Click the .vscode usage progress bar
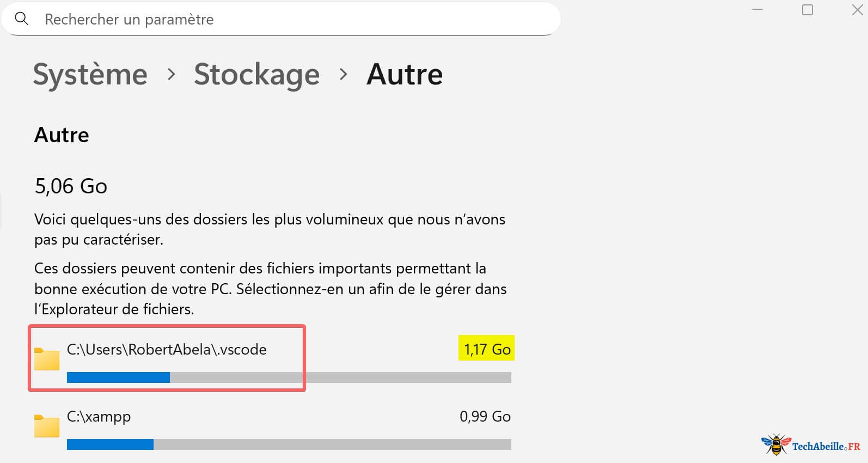Screen dimensions: 868x463 click(289, 377)
